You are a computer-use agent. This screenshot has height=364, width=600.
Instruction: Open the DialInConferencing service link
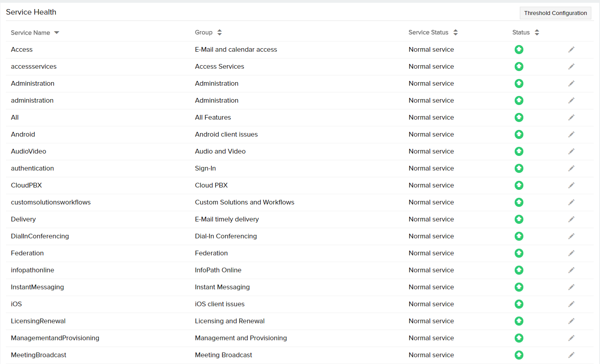point(40,236)
